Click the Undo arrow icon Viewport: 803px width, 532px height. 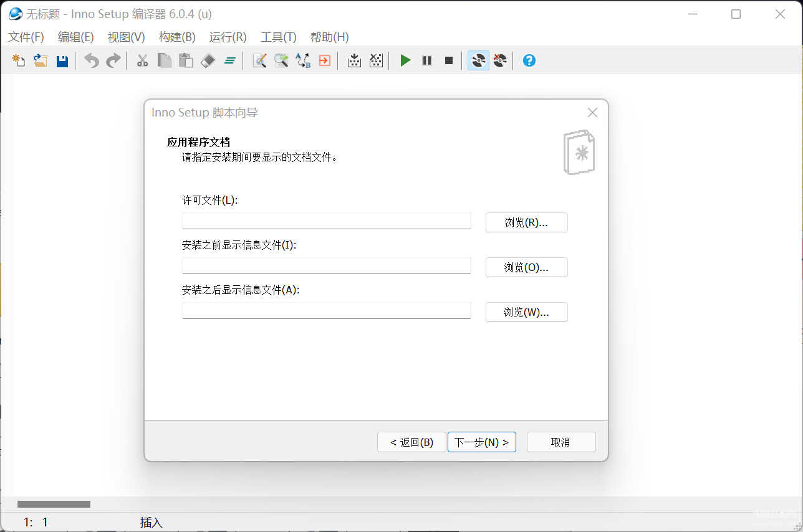coord(92,60)
